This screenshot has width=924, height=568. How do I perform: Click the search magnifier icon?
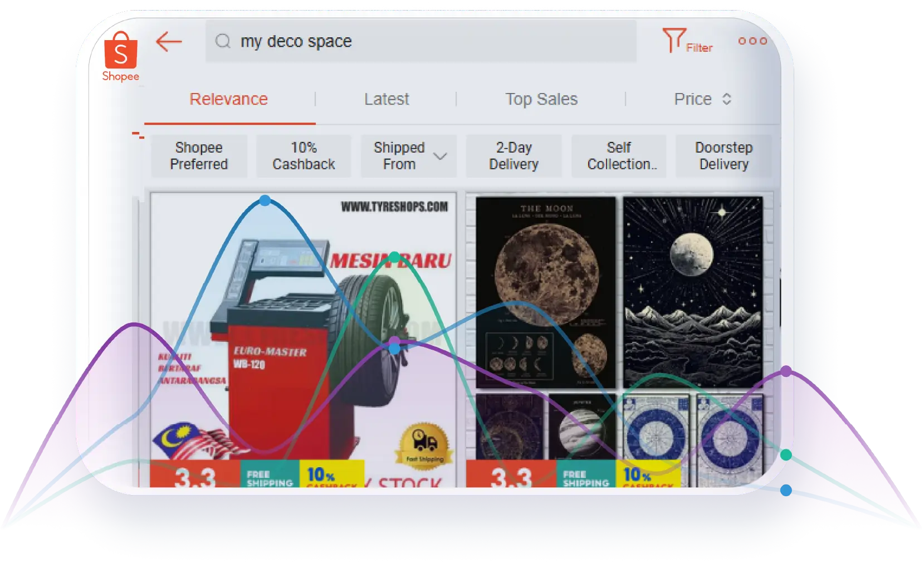point(223,41)
